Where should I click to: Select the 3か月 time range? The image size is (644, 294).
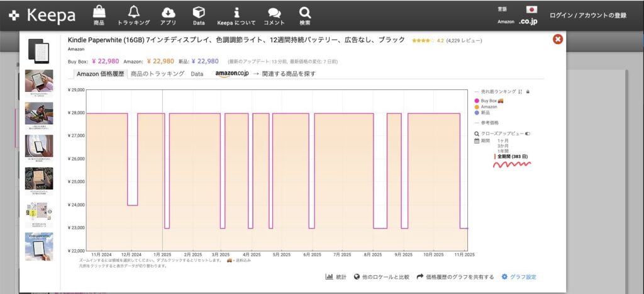pyautogui.click(x=503, y=145)
